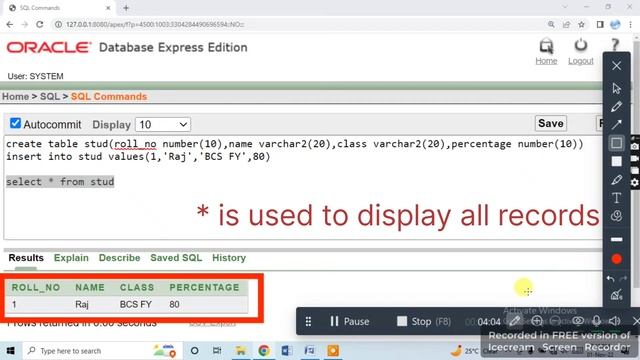
Task: Open Task View on the taskbar
Action: (217, 351)
